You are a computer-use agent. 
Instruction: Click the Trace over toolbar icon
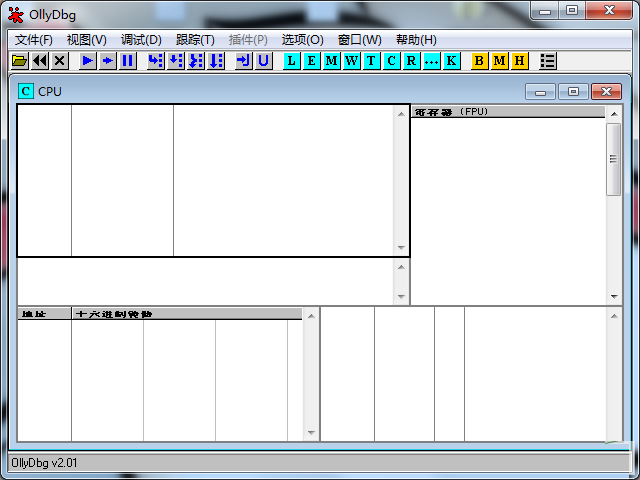[x=216, y=61]
